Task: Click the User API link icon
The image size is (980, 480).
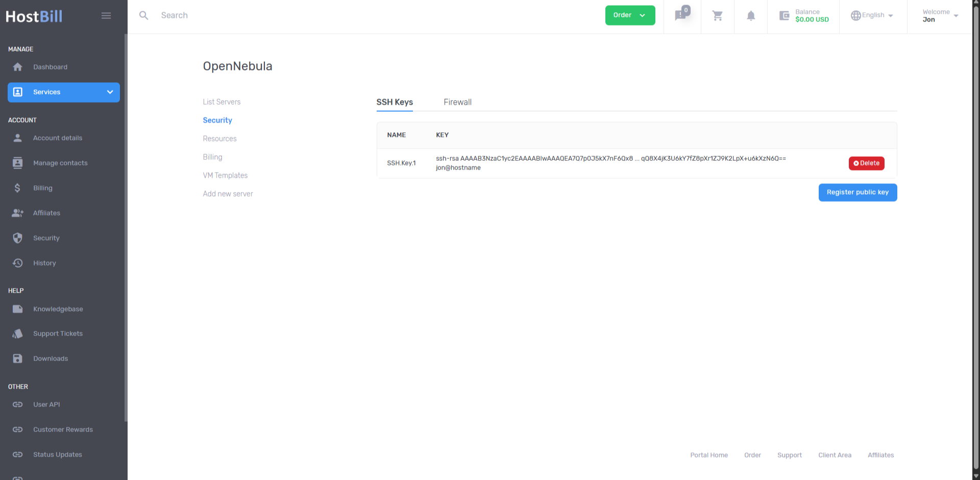Action: [18, 404]
